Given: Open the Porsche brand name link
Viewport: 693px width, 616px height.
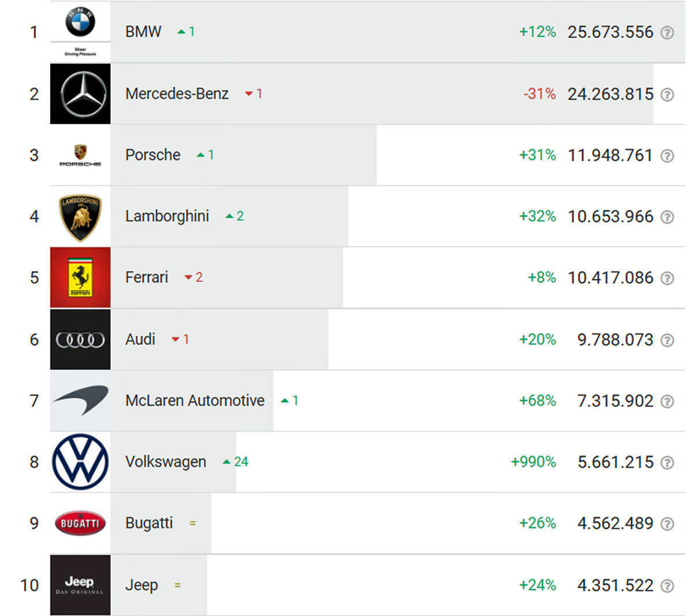Looking at the screenshot, I should point(152,155).
